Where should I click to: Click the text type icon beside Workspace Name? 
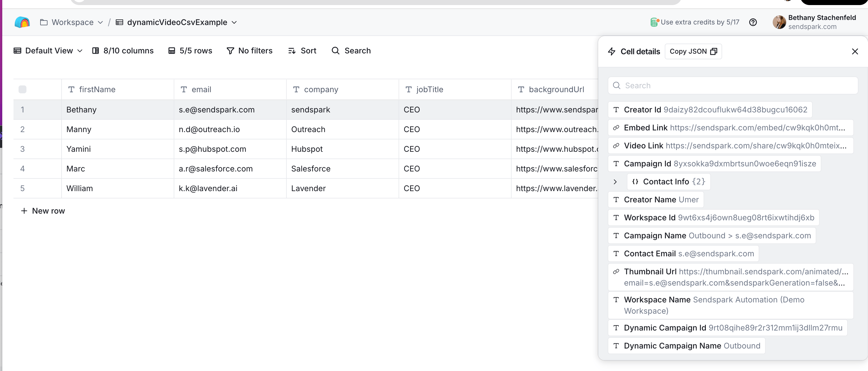616,300
